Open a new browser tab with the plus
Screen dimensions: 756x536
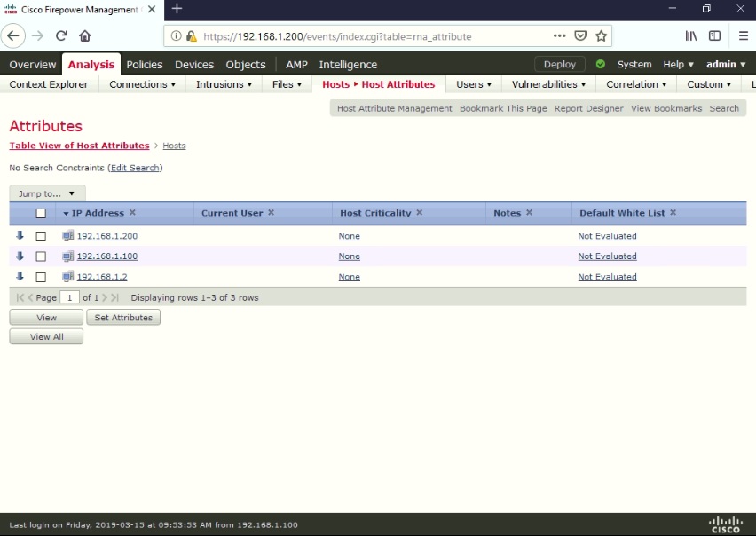[x=177, y=9]
